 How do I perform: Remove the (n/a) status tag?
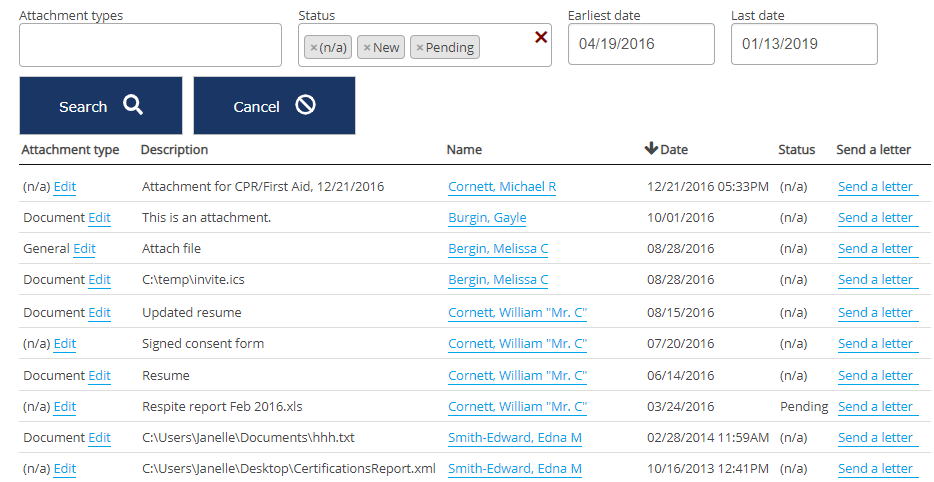tap(313, 48)
